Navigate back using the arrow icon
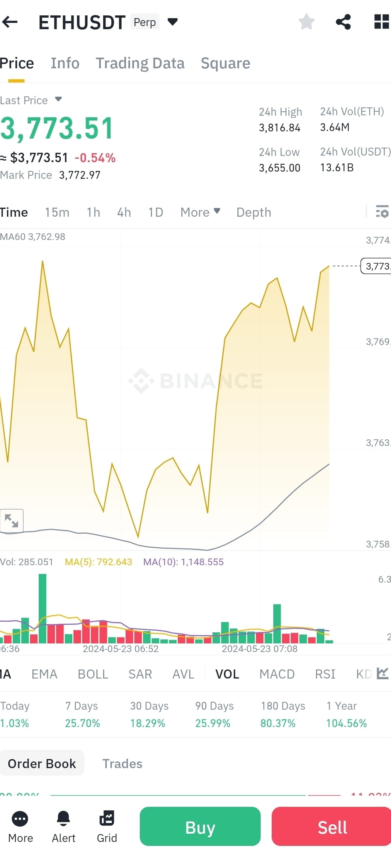Image resolution: width=391 pixels, height=868 pixels. click(10, 22)
